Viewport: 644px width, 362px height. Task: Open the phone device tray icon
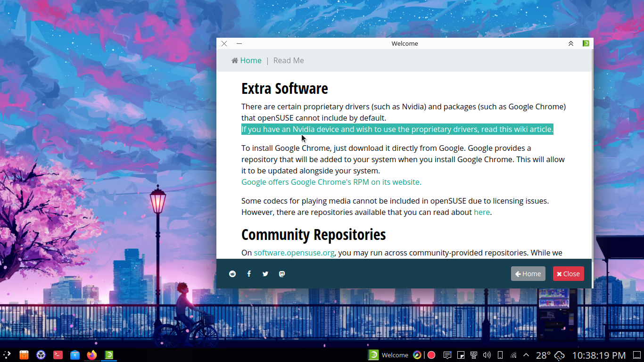pyautogui.click(x=500, y=355)
